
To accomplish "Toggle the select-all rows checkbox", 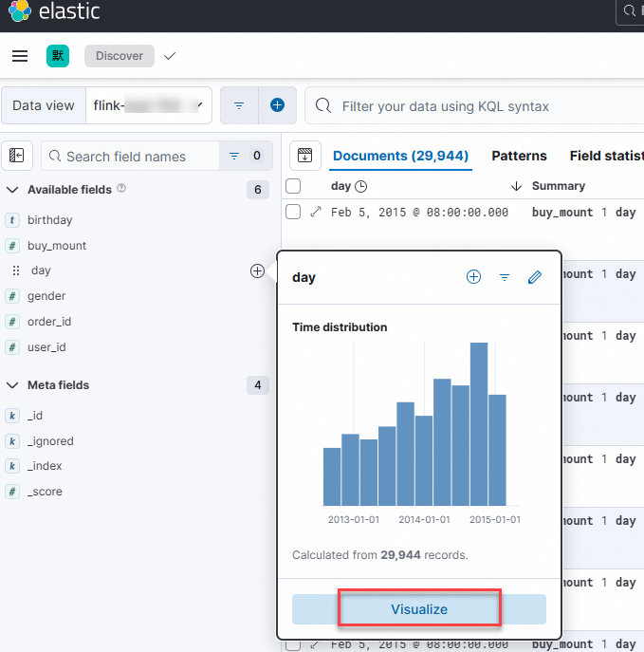I will [293, 186].
